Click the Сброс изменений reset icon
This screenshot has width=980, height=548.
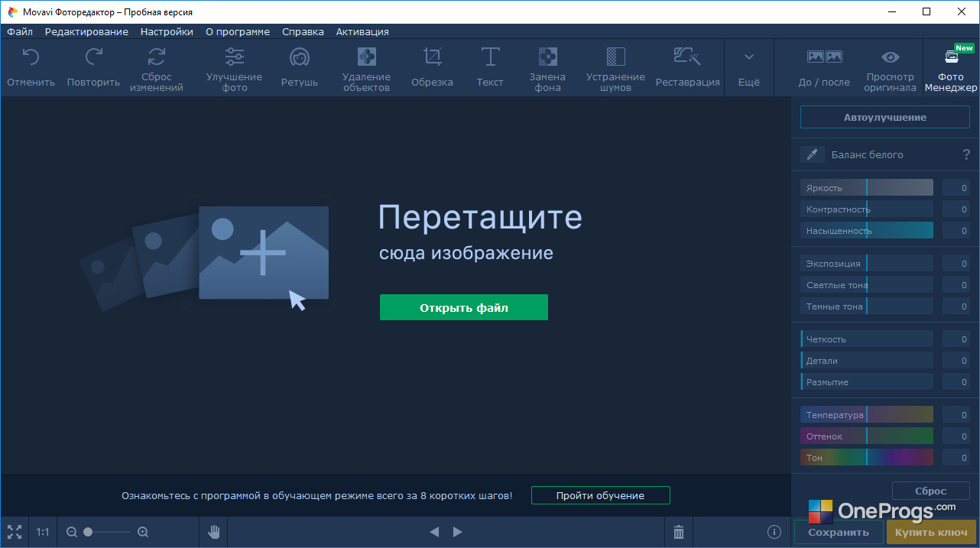pos(157,57)
